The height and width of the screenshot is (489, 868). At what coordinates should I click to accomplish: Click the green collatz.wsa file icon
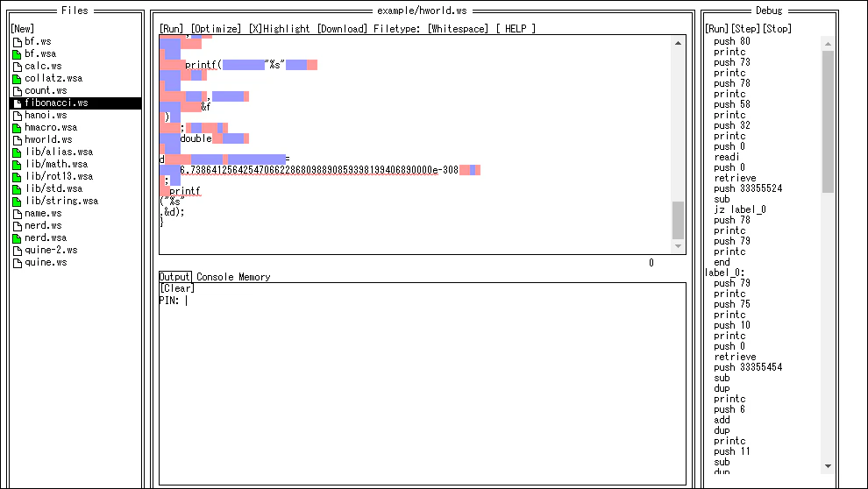[18, 79]
